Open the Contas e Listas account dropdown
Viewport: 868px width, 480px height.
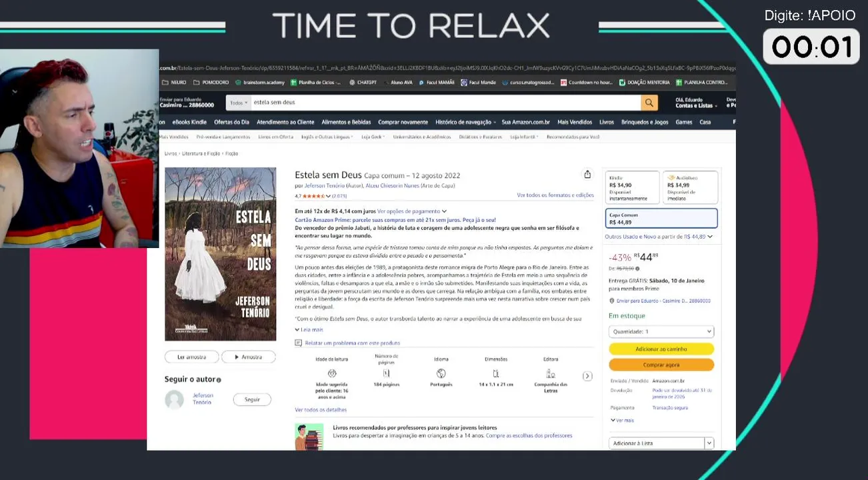click(x=696, y=103)
